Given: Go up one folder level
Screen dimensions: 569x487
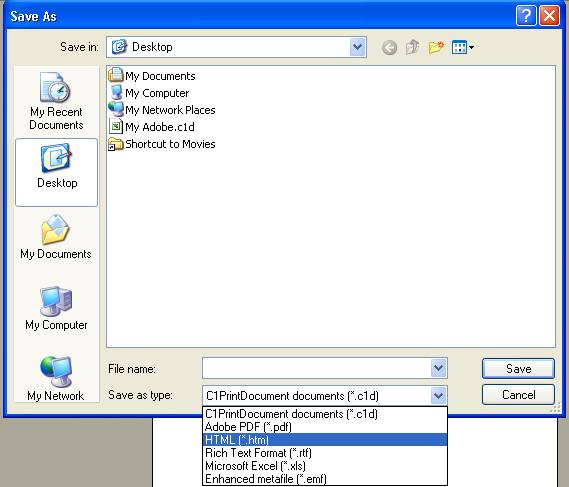Looking at the screenshot, I should pyautogui.click(x=413, y=47).
